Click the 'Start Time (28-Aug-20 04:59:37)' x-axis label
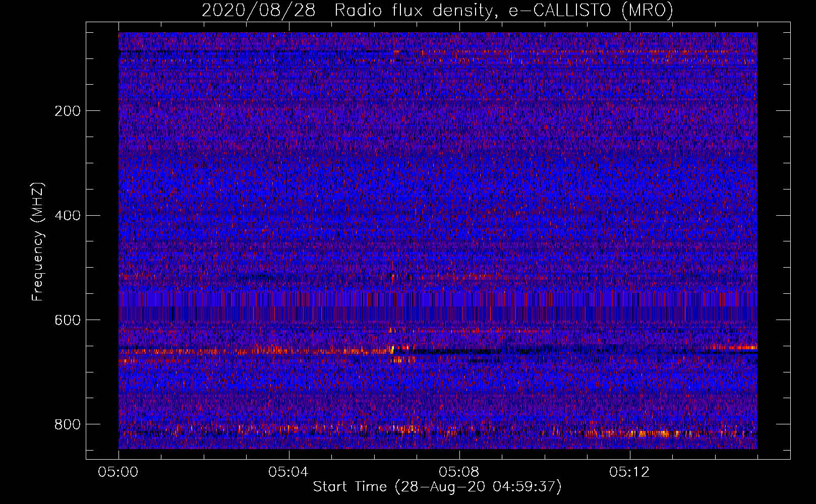The width and height of the screenshot is (816, 504). [x=437, y=486]
